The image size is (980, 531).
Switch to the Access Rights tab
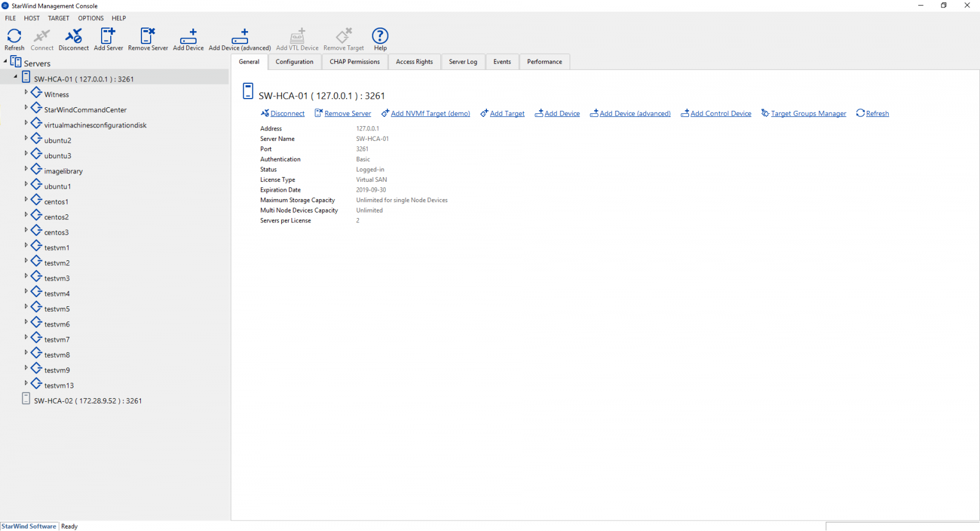(x=415, y=62)
